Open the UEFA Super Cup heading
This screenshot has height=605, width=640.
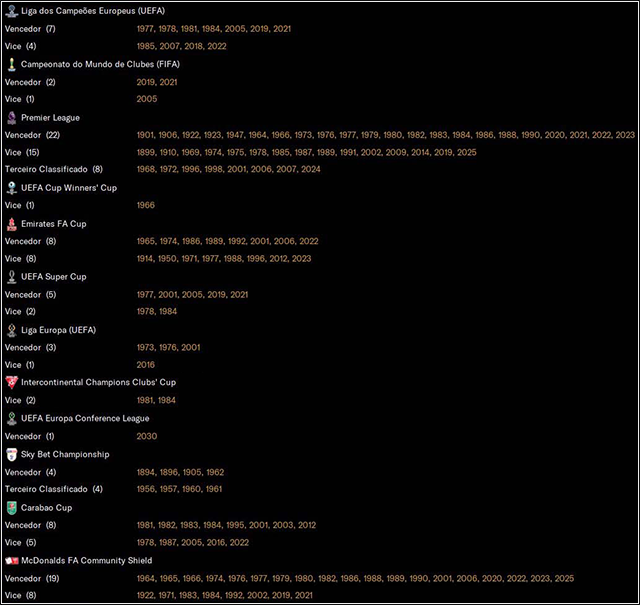[53, 277]
